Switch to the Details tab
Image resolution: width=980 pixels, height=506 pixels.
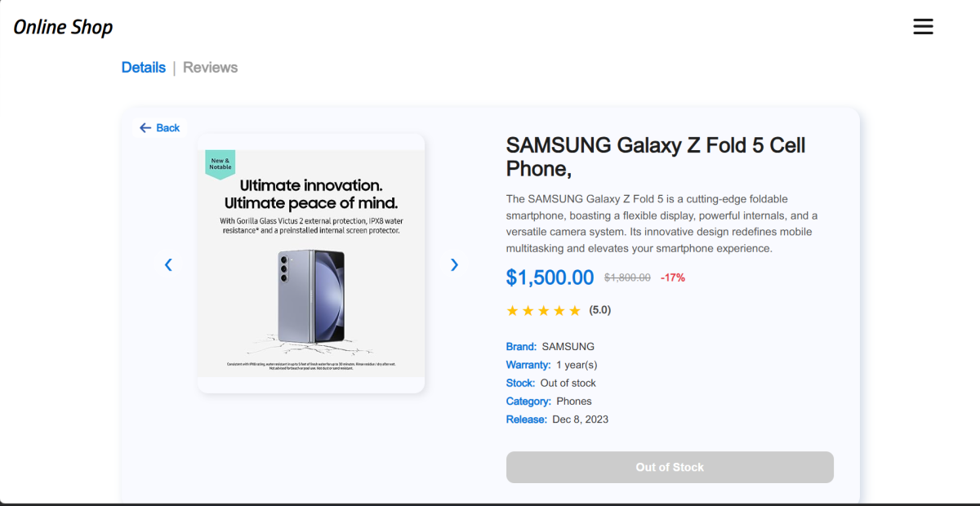pos(144,68)
